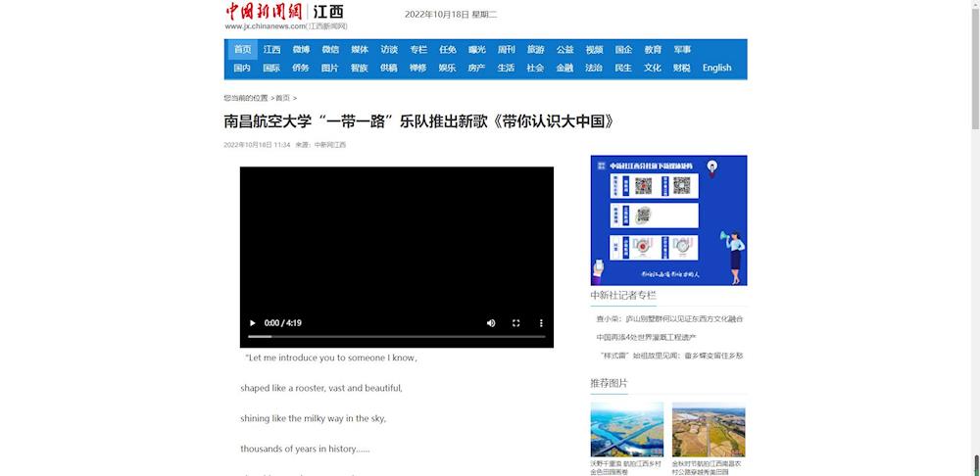980x476 pixels.
Task: Click the page's vertical scrollbar
Action: click(973, 235)
